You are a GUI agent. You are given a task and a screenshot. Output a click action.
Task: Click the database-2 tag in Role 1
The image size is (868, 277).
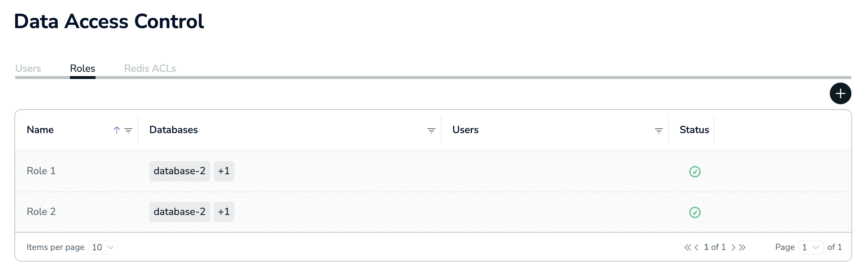pyautogui.click(x=180, y=171)
